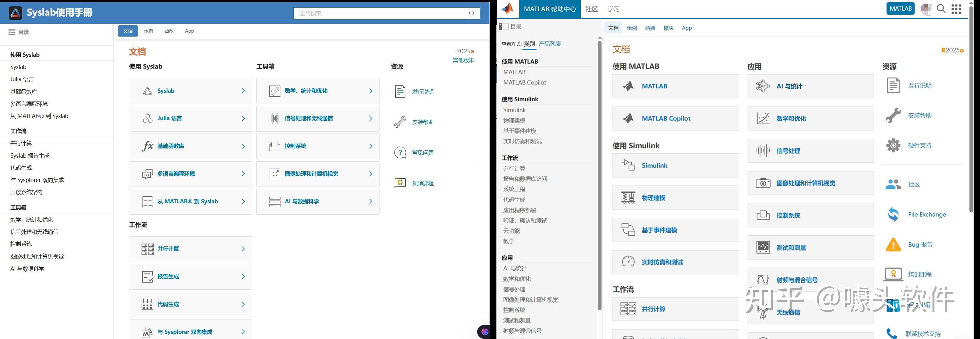
Task: Switch view mode to 产品列表
Action: [549, 44]
